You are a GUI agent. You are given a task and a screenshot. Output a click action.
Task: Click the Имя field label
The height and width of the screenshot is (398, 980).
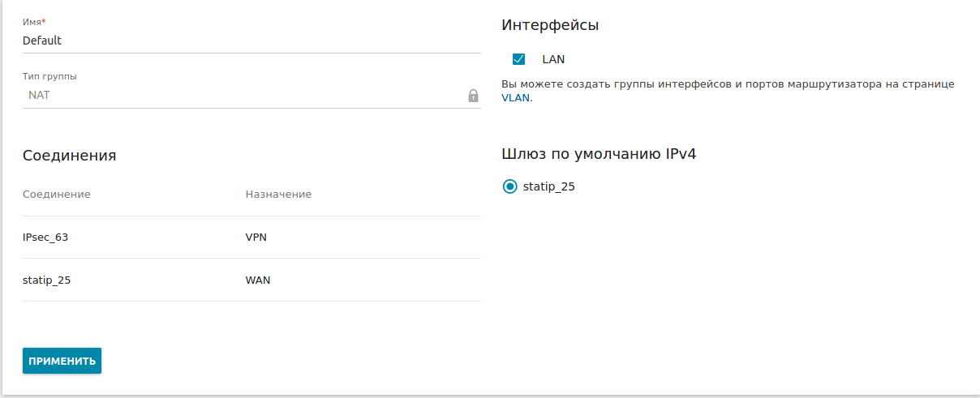pyautogui.click(x=33, y=22)
